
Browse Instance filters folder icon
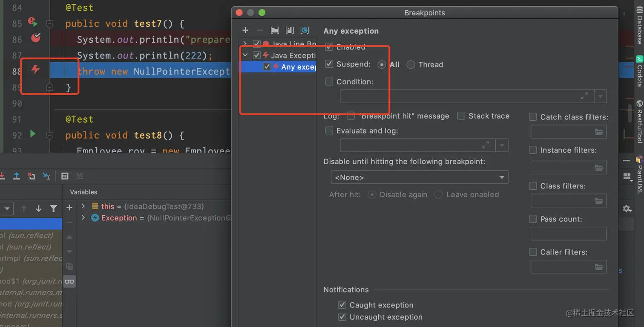599,168
